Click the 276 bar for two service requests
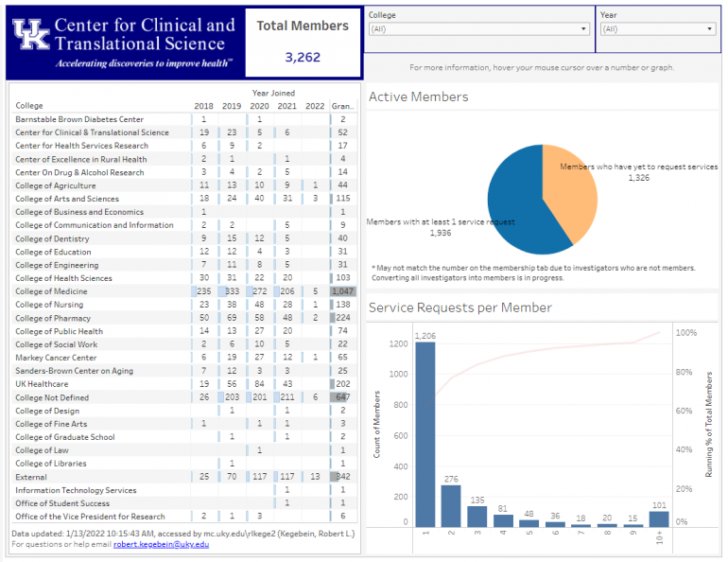The width and height of the screenshot is (728, 562). click(x=451, y=506)
